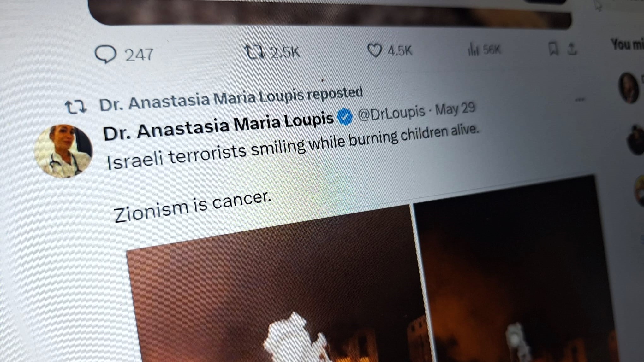Like the post with 4.5K hearts

[x=375, y=50]
